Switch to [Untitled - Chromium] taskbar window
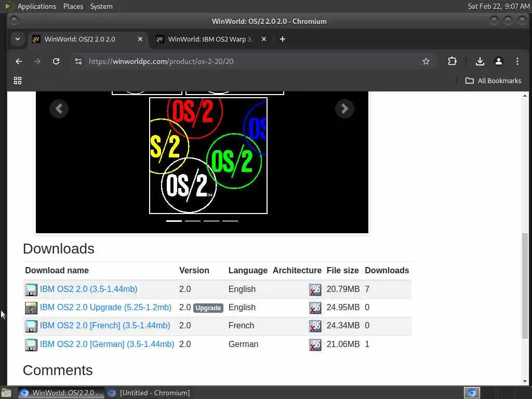 pyautogui.click(x=149, y=393)
